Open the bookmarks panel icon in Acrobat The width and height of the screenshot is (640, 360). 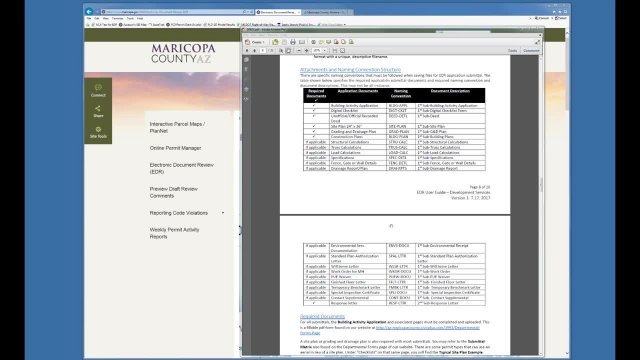246,69
